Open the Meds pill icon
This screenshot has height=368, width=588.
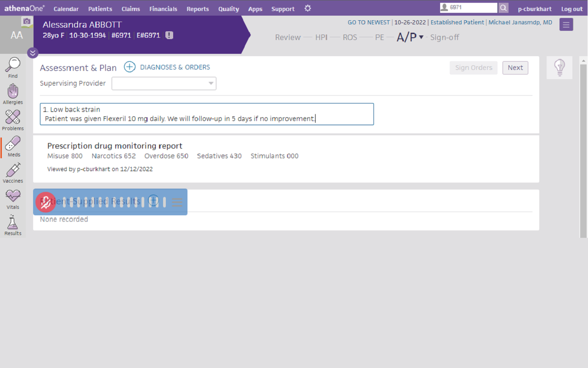point(13,144)
